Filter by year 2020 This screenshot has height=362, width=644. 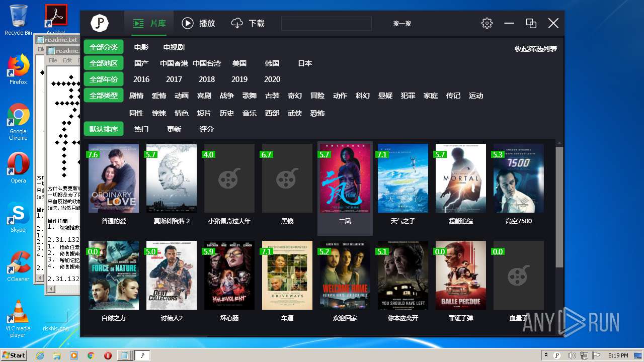[x=272, y=79]
